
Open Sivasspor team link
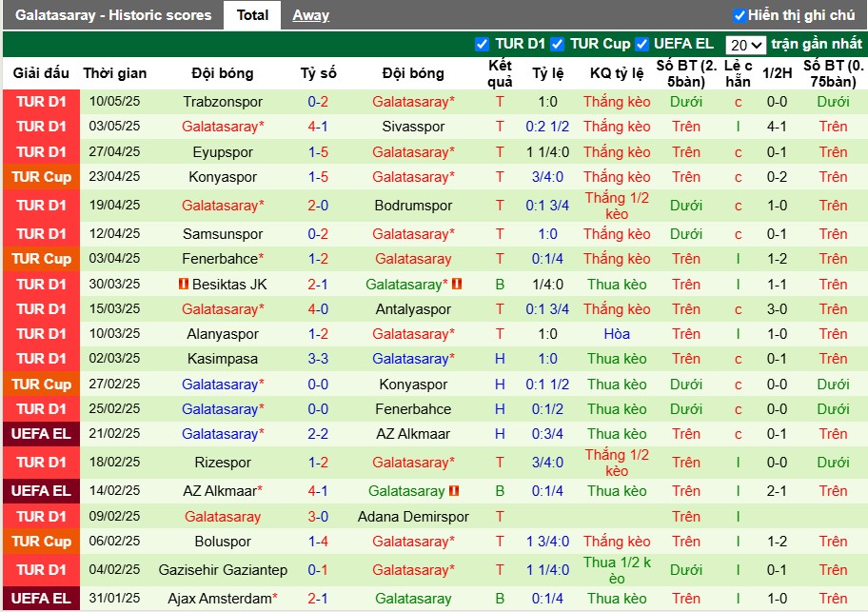click(x=413, y=127)
